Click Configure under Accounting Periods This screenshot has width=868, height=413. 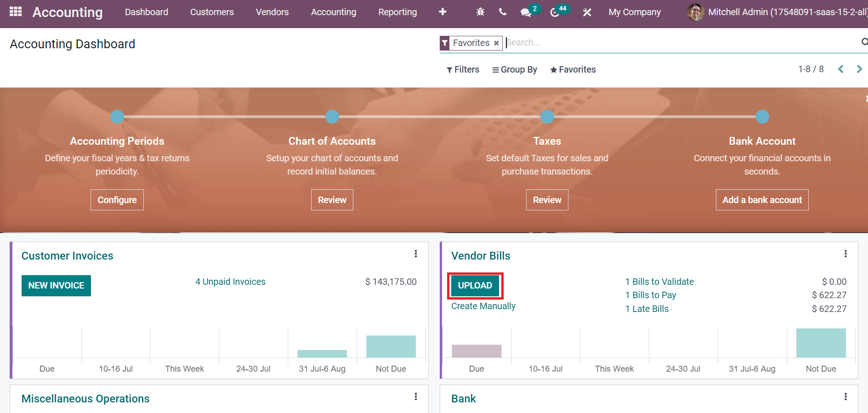[x=117, y=200]
